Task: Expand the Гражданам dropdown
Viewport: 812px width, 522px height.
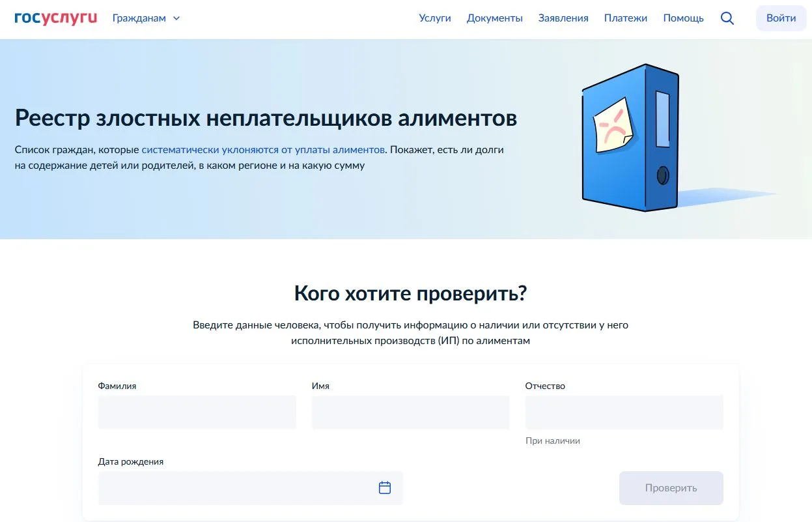Action: tap(146, 18)
